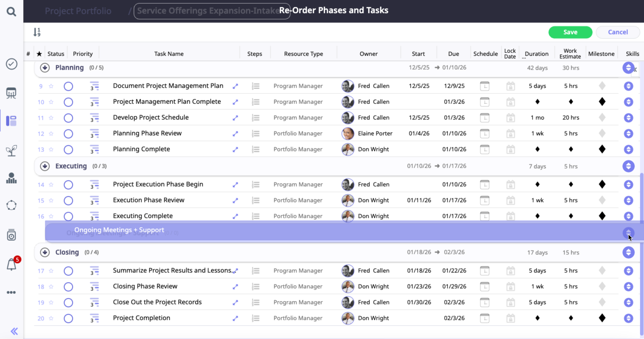This screenshot has height=339, width=644.
Task: Collapse the Executing phase section
Action: point(45,166)
